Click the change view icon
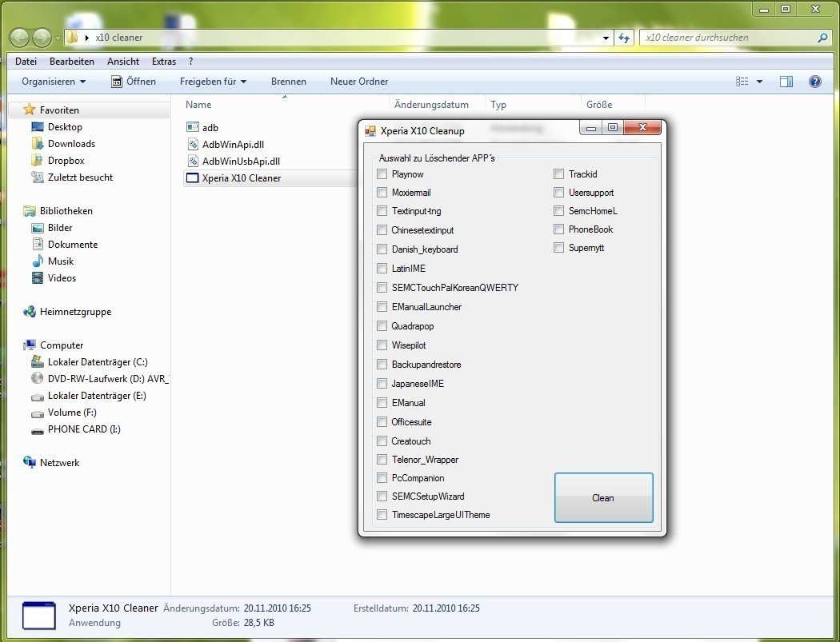Image resolution: width=840 pixels, height=642 pixels. pos(742,82)
